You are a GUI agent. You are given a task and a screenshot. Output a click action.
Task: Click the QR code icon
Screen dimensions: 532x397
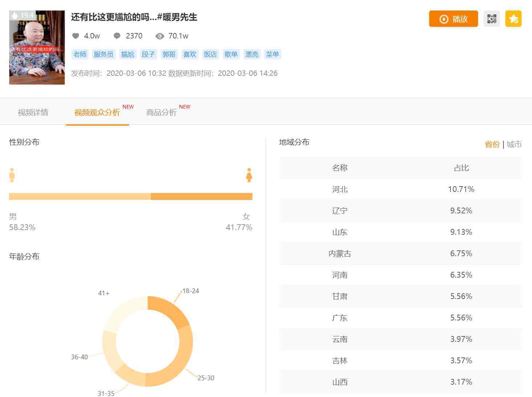[492, 19]
